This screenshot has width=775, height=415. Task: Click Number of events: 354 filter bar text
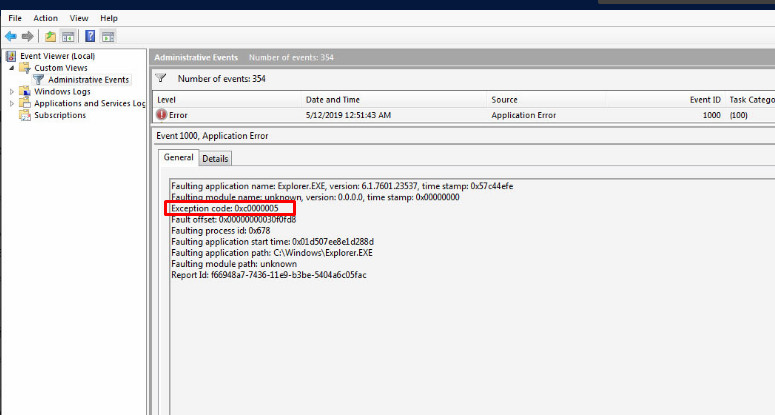221,79
